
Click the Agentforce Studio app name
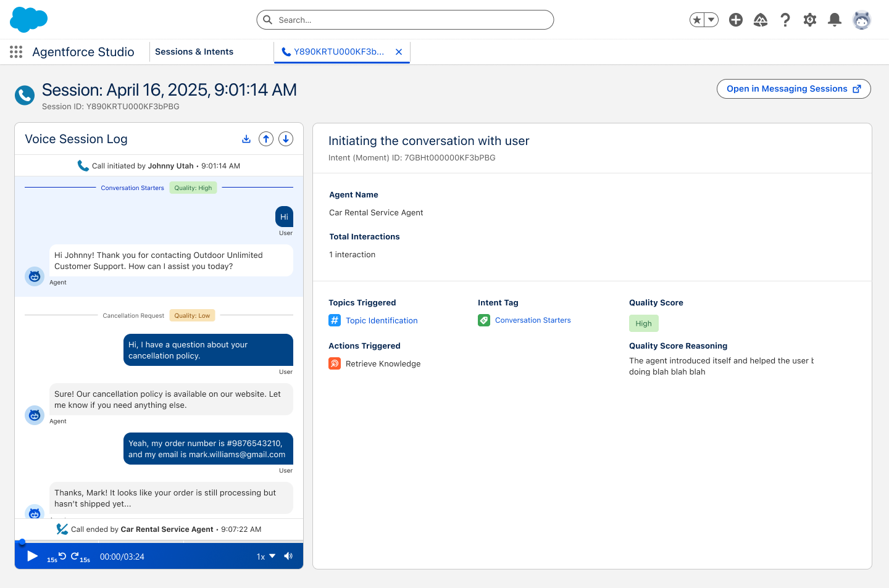point(83,52)
